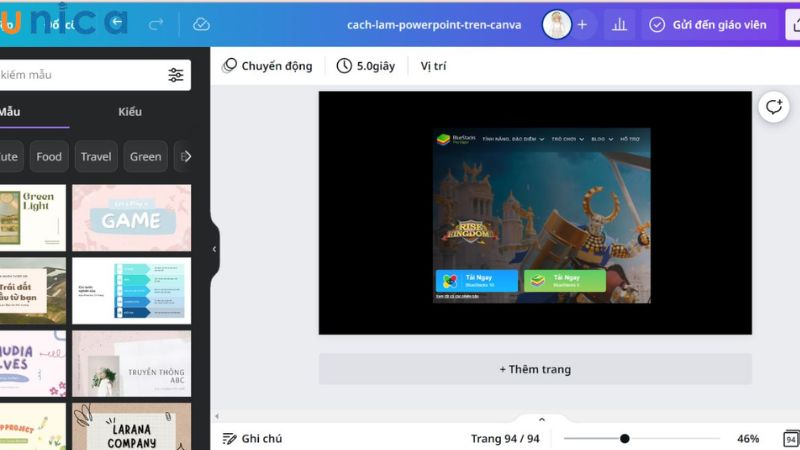
Task: Open grid view page count icon
Action: click(x=790, y=439)
